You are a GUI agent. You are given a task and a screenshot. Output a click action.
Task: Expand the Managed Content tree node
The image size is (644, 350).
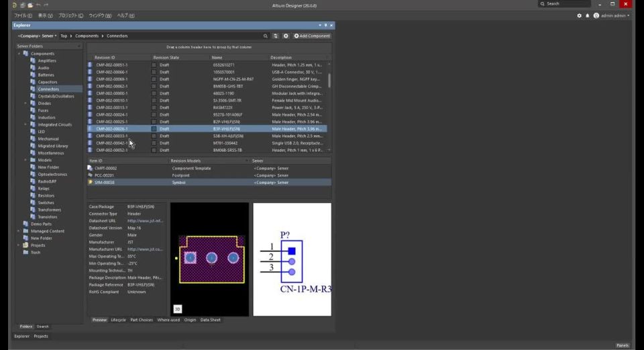(19, 231)
